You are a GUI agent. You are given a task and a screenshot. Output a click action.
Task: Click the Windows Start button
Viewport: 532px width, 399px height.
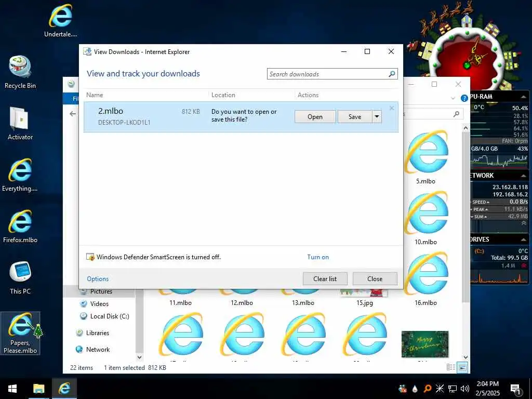(x=12, y=389)
